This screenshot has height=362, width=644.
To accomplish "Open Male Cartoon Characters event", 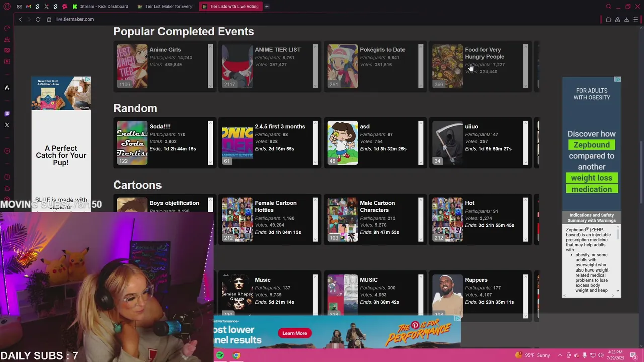I will (x=375, y=219).
